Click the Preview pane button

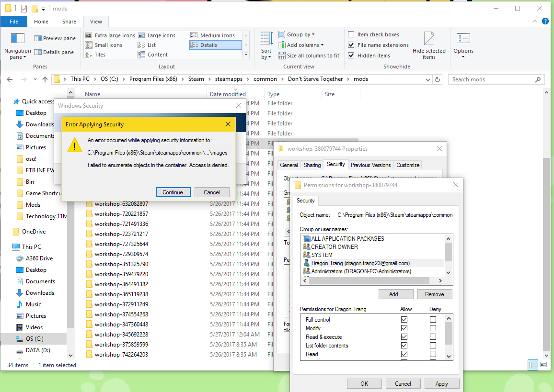(55, 38)
